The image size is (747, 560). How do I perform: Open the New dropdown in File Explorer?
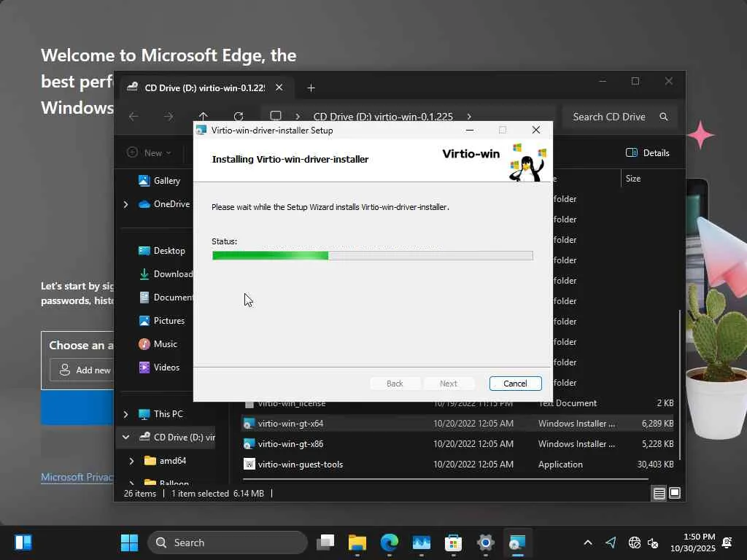pos(149,153)
